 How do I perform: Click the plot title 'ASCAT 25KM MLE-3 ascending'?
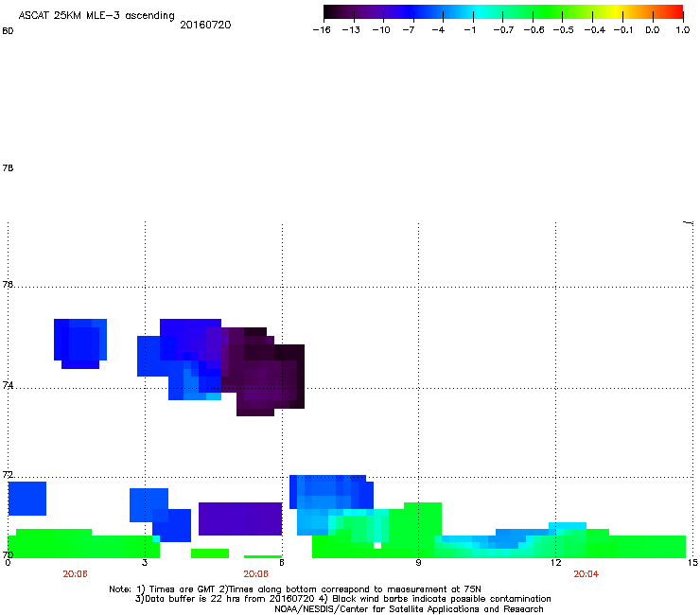96,16
